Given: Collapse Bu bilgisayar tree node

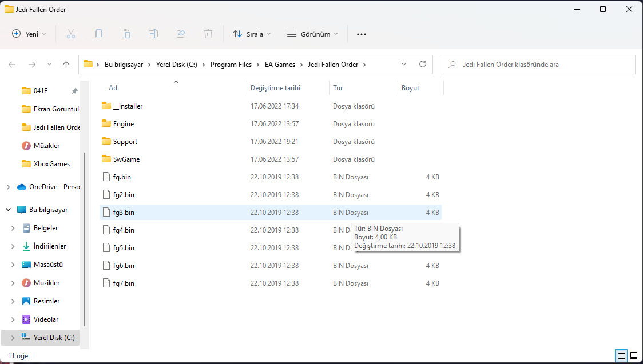Looking at the screenshot, I should (8, 209).
